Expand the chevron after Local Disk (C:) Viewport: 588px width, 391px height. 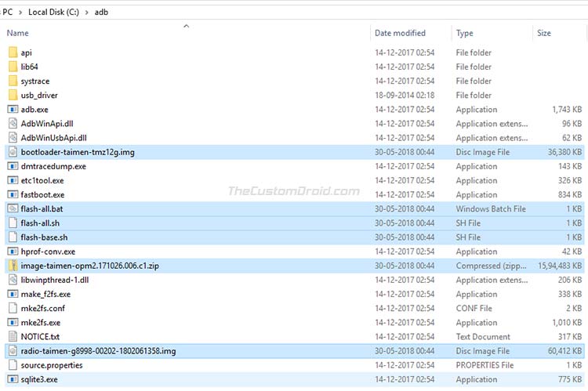[87, 13]
